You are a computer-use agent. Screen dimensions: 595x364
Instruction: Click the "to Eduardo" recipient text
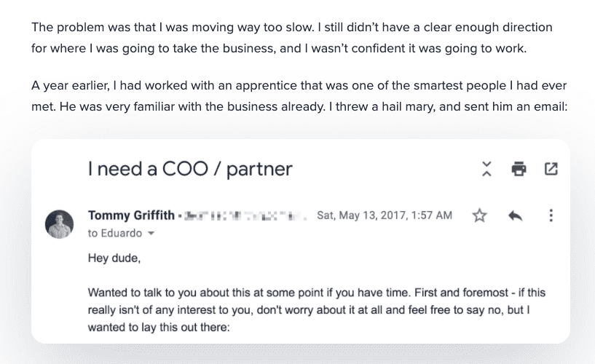pos(115,233)
